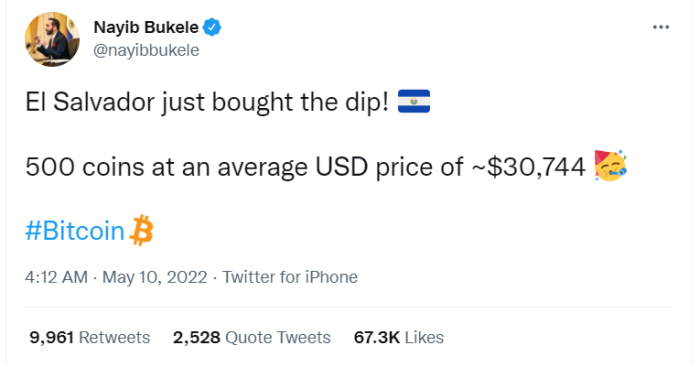The height and width of the screenshot is (367, 700).
Task: View the 67.3K Likes list
Action: coord(399,337)
